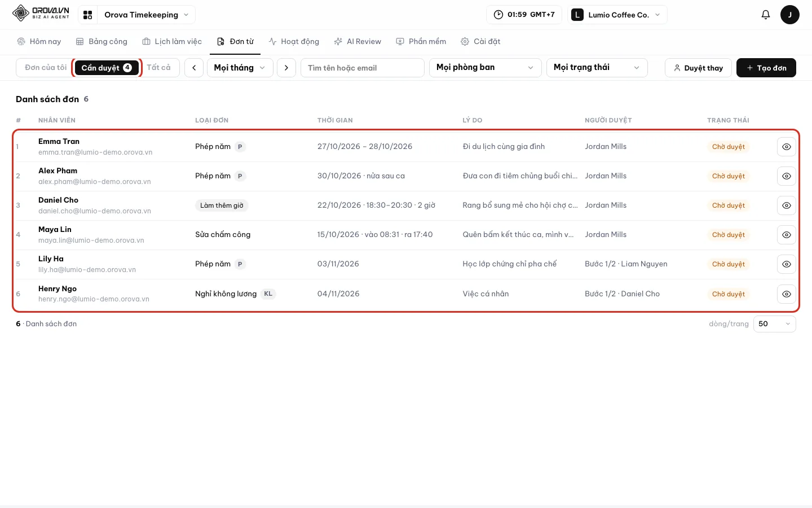View Henry Ngo's request with eye icon

click(x=786, y=294)
